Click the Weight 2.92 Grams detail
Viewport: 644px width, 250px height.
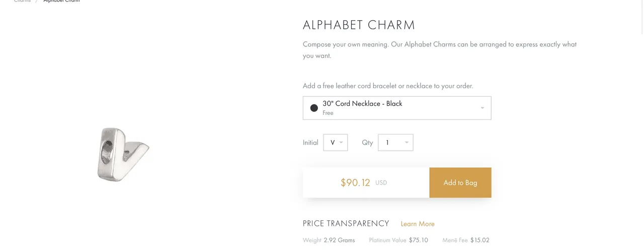(x=329, y=240)
